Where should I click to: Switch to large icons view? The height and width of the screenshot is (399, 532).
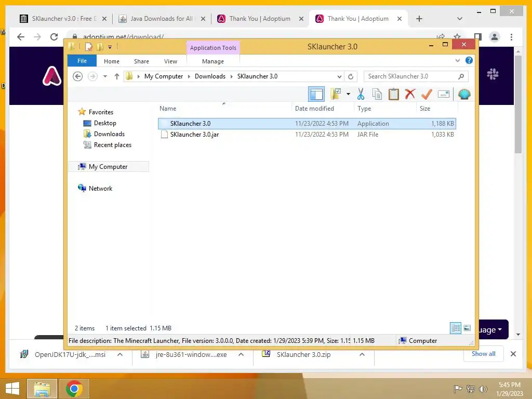[x=467, y=328]
